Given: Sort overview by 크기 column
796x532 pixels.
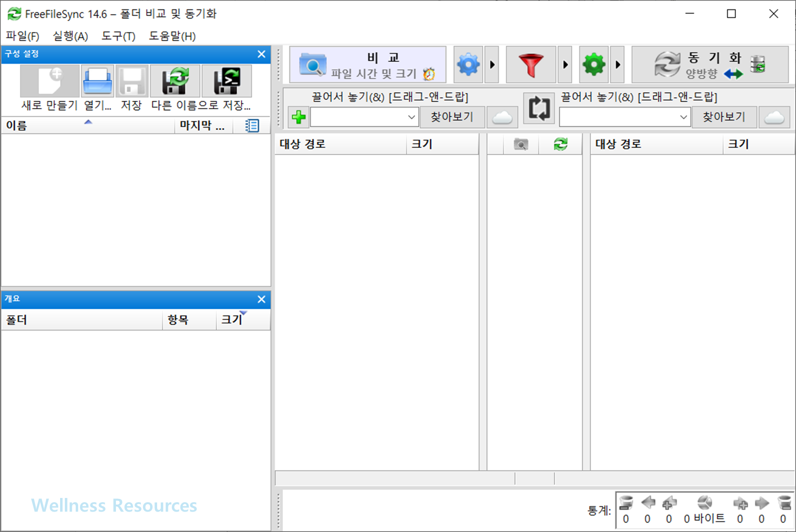Looking at the screenshot, I should point(243,320).
